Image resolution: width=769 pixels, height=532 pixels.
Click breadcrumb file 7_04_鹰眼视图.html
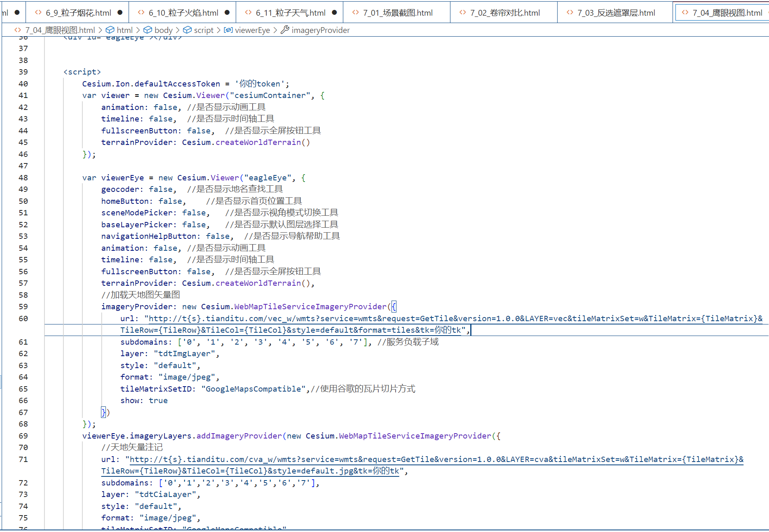[60, 30]
